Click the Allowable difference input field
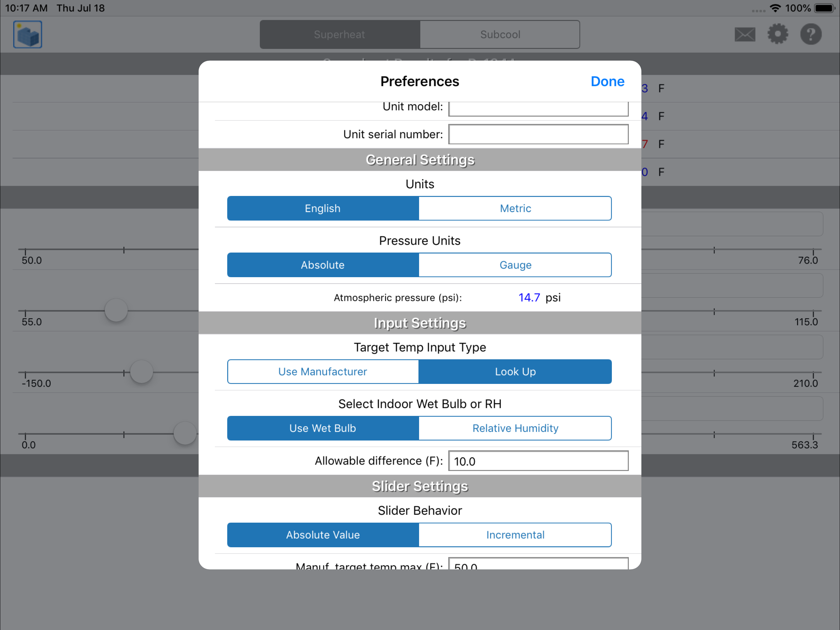Screen dimensions: 840x630 tap(538, 461)
